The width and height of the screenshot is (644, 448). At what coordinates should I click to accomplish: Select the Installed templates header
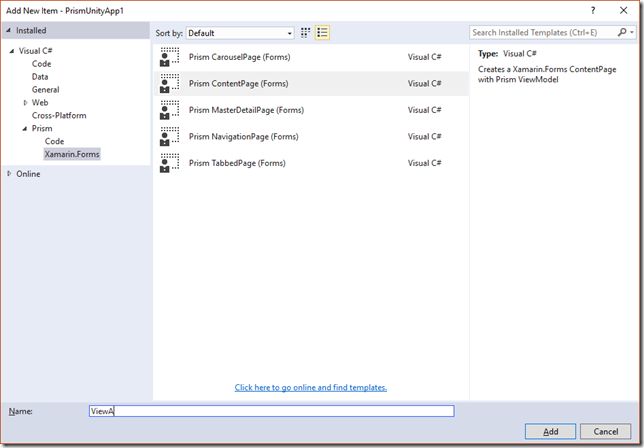31,30
